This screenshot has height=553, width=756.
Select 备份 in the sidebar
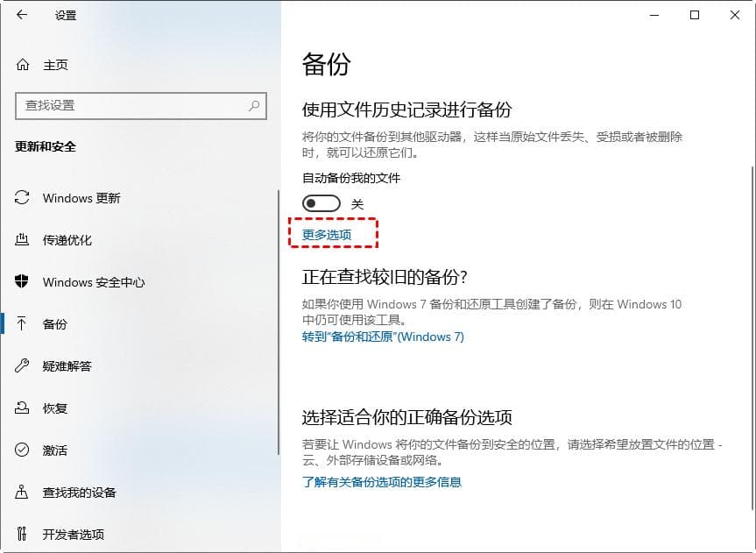pyautogui.click(x=55, y=323)
